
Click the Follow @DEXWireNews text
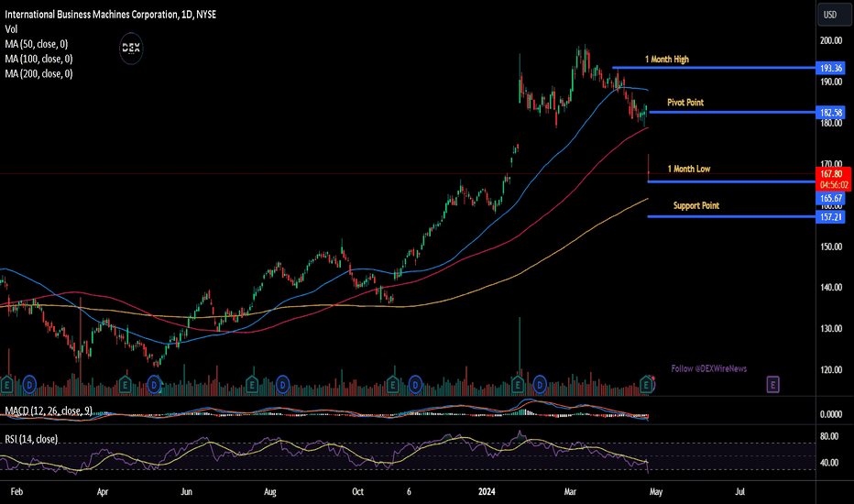tap(708, 369)
